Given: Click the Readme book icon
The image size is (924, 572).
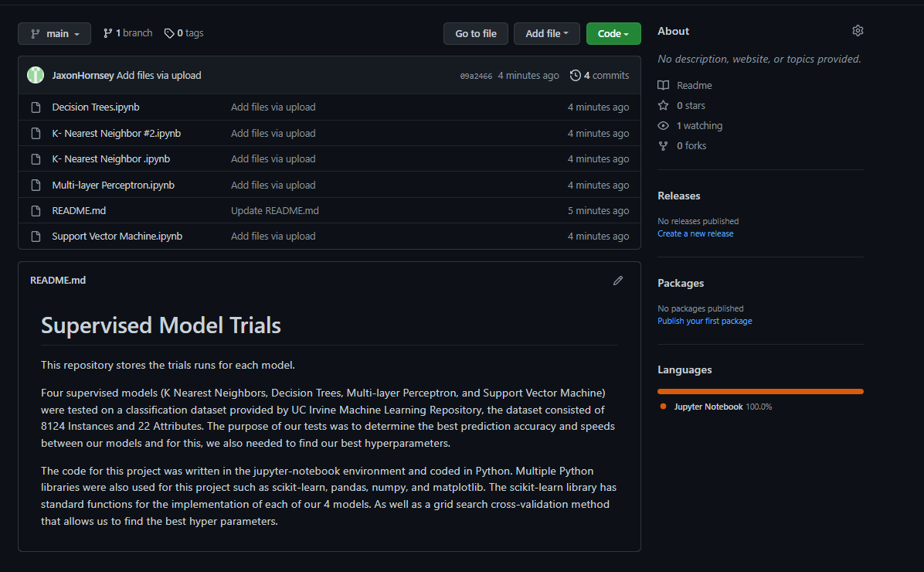Looking at the screenshot, I should [663, 85].
